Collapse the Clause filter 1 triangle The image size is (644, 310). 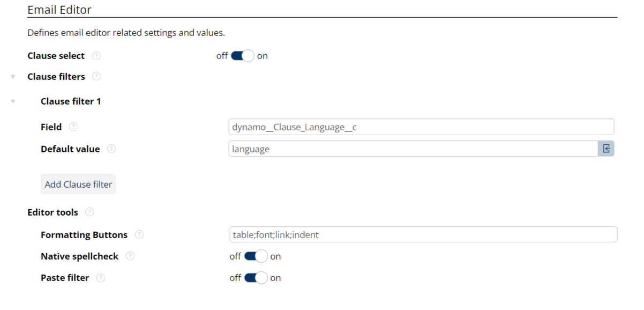(x=13, y=101)
